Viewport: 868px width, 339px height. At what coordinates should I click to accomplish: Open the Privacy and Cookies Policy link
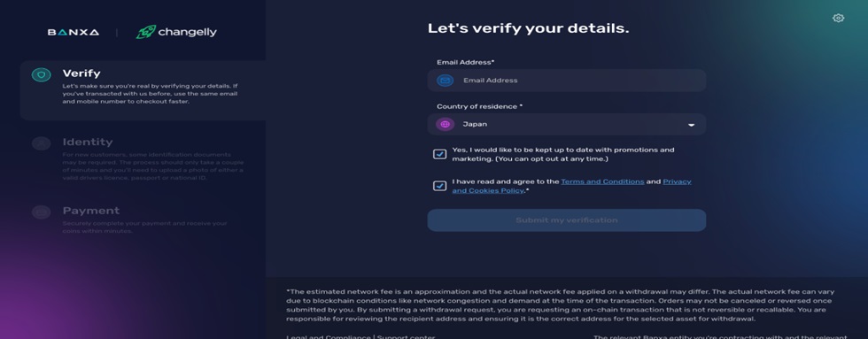[571, 186]
